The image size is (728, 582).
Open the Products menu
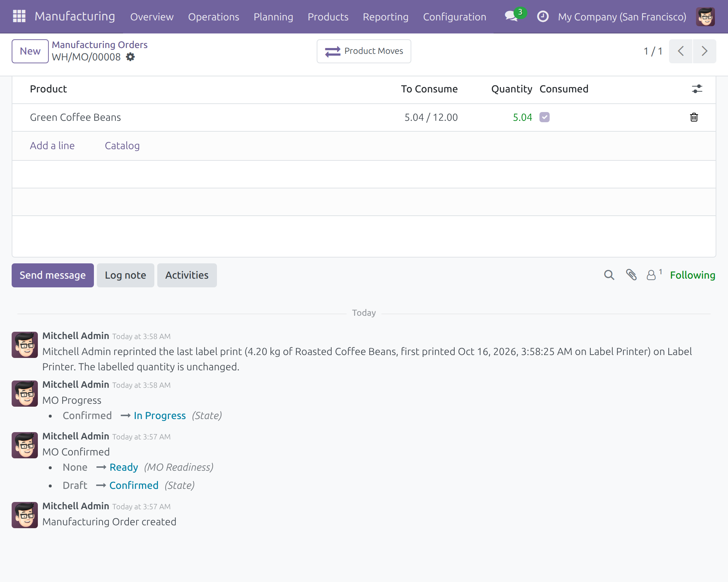coord(328,17)
